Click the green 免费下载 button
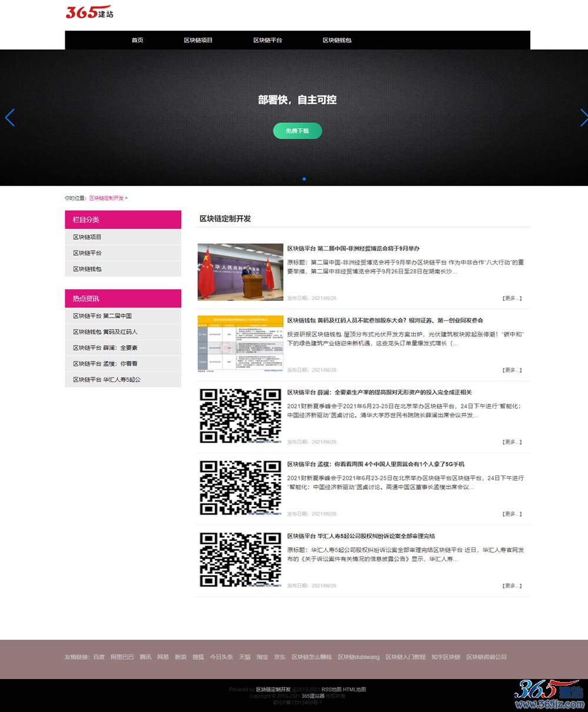This screenshot has height=712, width=588. (298, 131)
